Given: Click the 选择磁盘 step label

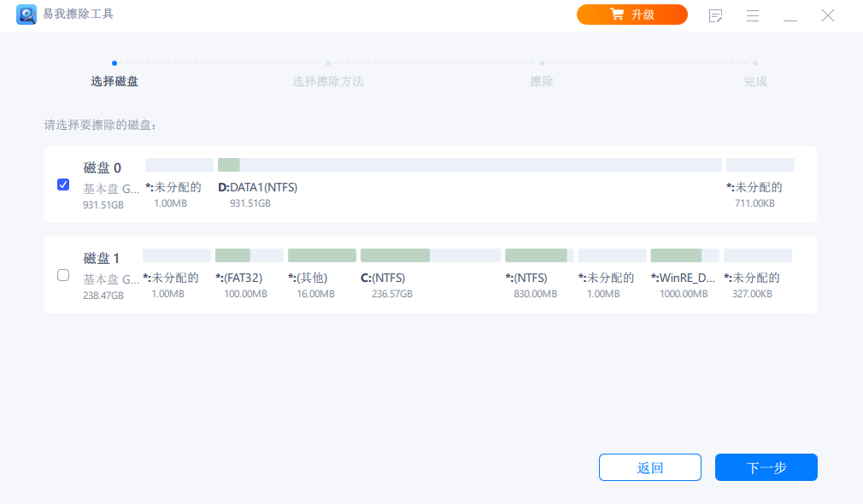Looking at the screenshot, I should point(114,81).
